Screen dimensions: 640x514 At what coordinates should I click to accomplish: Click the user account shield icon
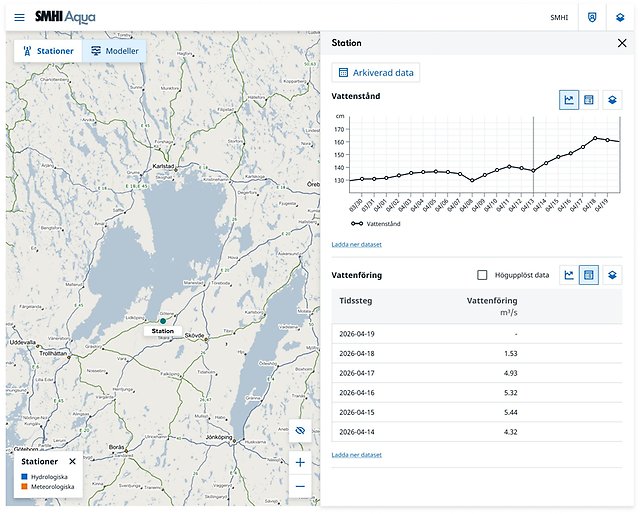click(x=592, y=18)
